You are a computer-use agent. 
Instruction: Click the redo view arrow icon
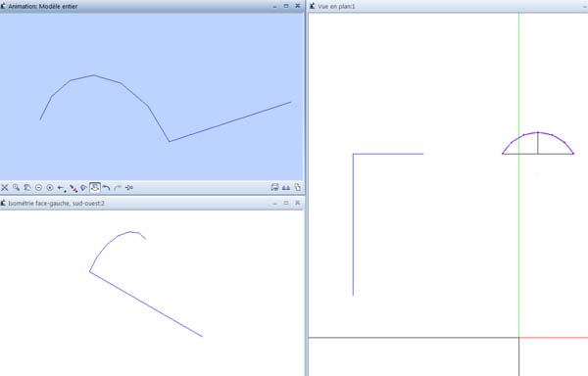point(118,187)
